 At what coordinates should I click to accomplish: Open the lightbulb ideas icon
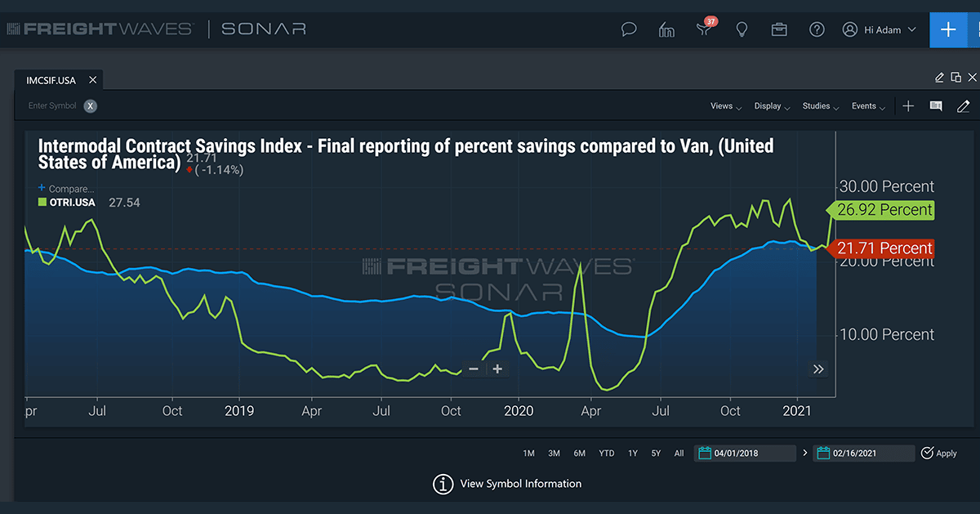742,29
